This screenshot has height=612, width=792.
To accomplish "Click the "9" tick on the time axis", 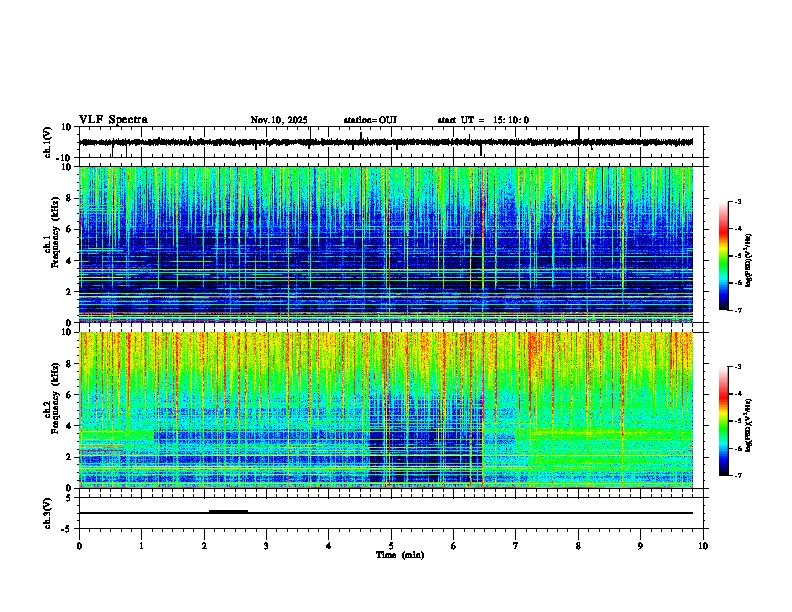I will (x=640, y=546).
